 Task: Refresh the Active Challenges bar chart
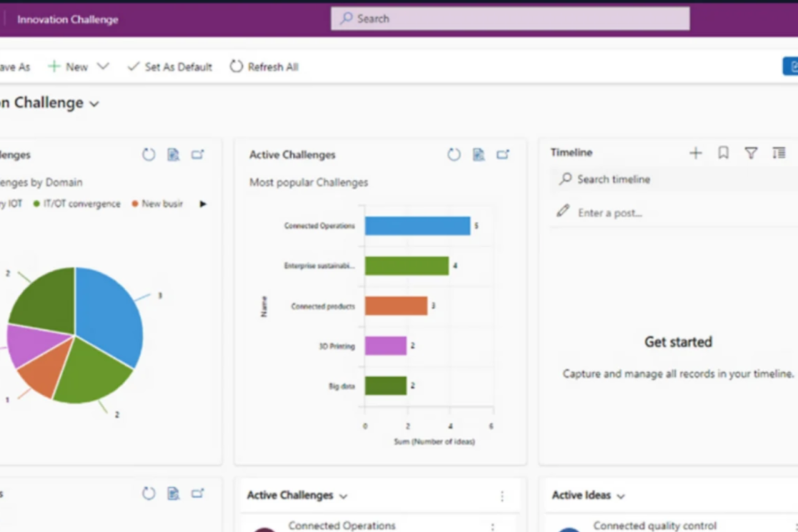tap(454, 155)
